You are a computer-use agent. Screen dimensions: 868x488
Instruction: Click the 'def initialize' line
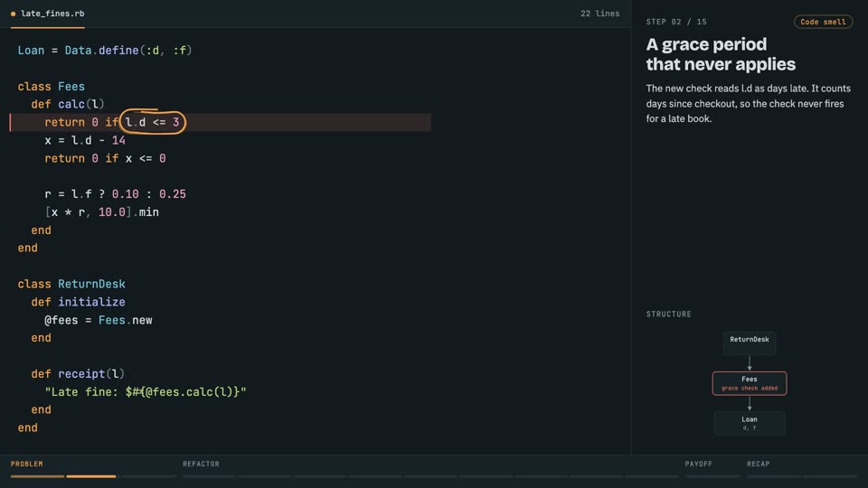[78, 302]
